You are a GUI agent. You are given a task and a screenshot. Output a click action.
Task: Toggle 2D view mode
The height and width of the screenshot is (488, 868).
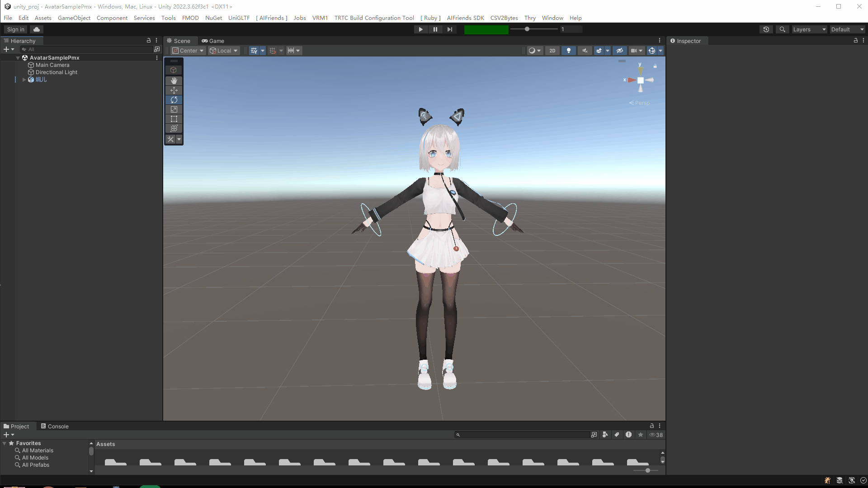pyautogui.click(x=552, y=51)
